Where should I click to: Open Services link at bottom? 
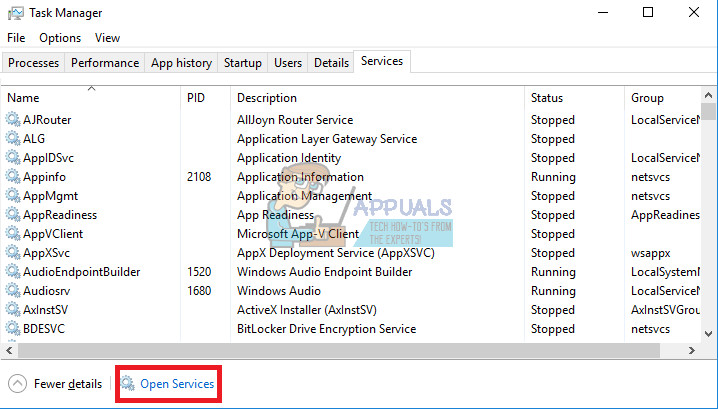click(x=177, y=384)
